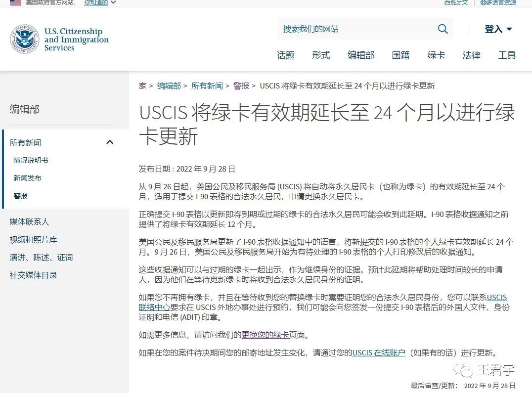Click the US flag icon
The width and height of the screenshot is (532, 393).
pyautogui.click(x=16, y=2)
